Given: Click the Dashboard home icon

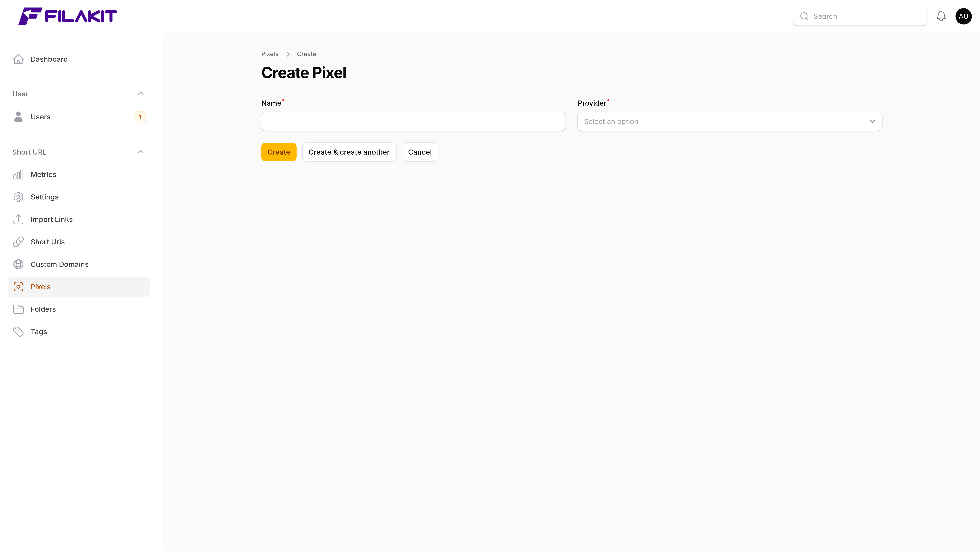Looking at the screenshot, I should [18, 59].
